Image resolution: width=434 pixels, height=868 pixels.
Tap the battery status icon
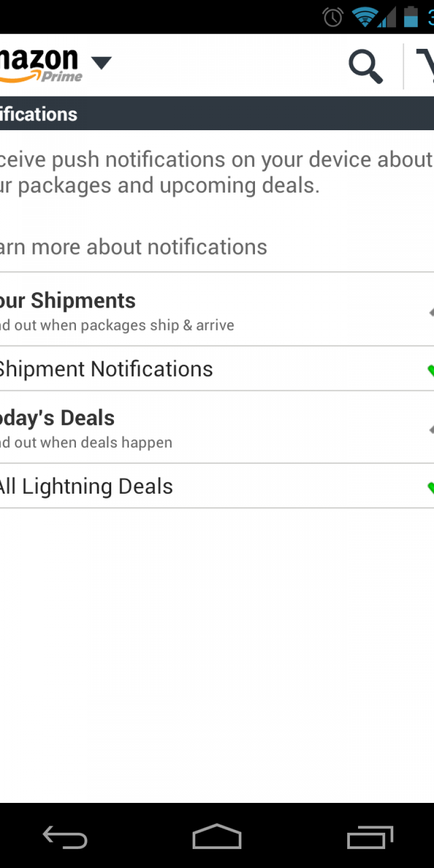click(x=411, y=17)
